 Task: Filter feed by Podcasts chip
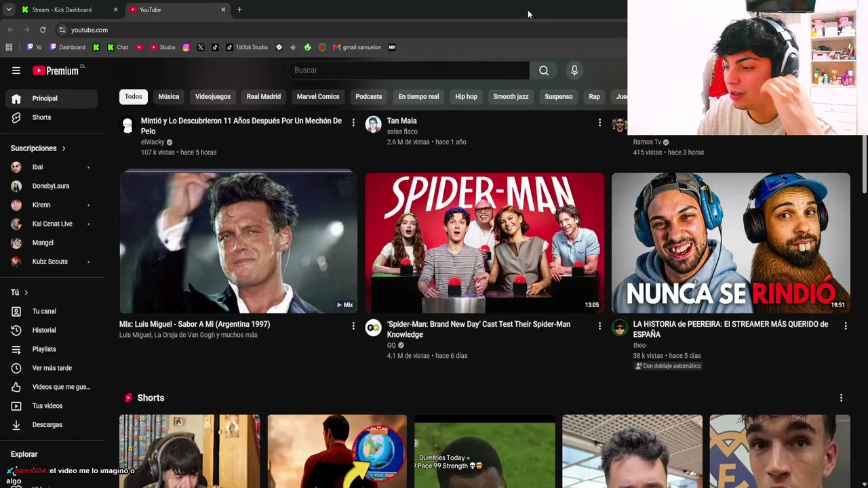click(x=369, y=96)
